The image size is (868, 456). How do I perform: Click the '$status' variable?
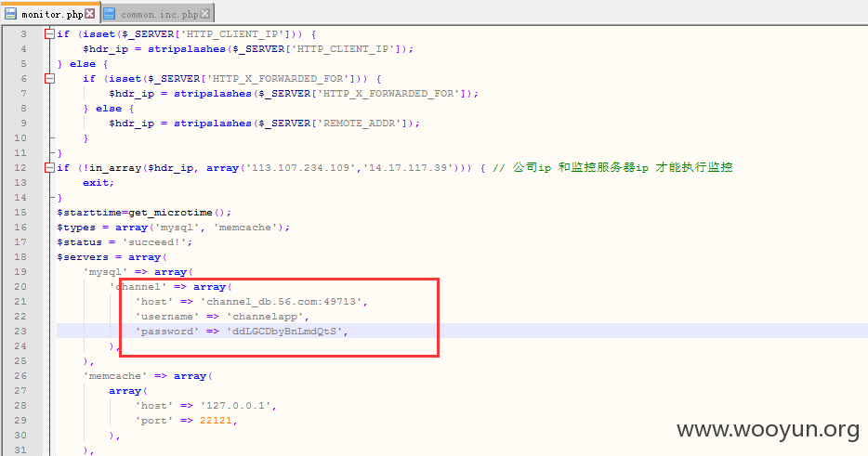80,242
